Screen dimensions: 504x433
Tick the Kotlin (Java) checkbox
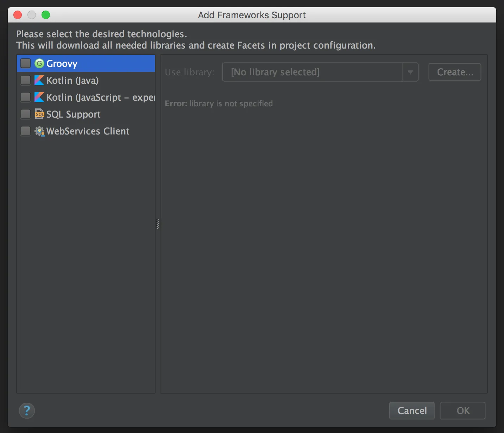pos(25,80)
